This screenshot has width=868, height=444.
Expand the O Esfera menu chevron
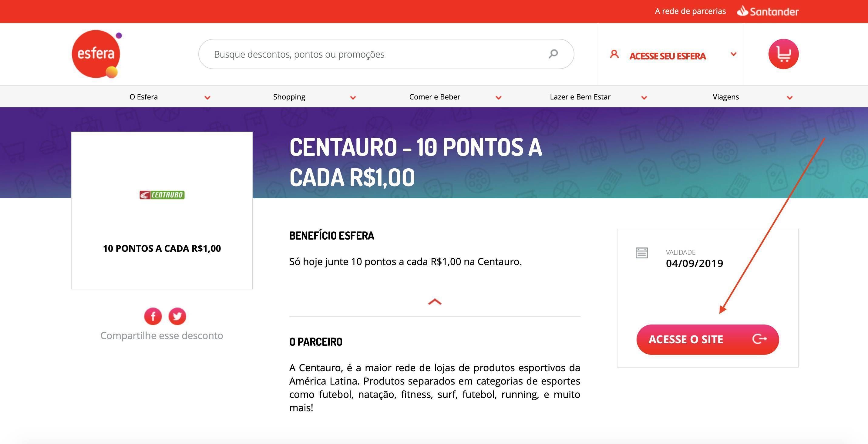(207, 97)
